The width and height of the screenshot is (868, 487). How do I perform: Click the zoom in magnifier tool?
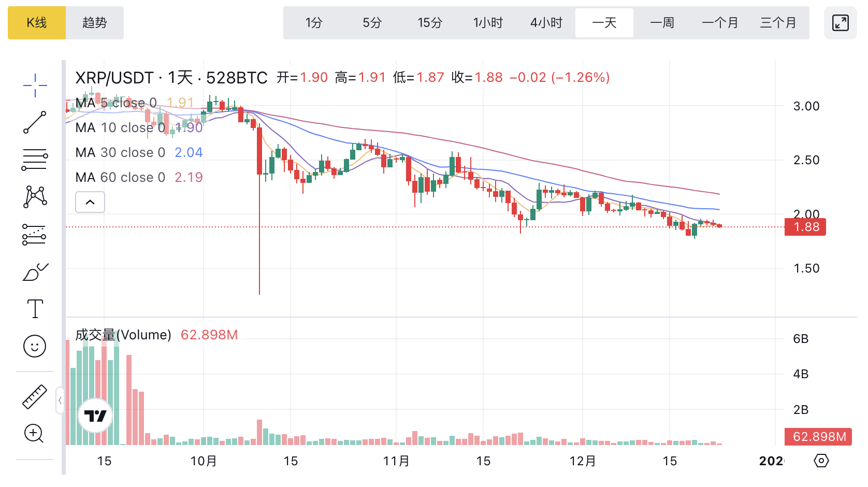35,434
